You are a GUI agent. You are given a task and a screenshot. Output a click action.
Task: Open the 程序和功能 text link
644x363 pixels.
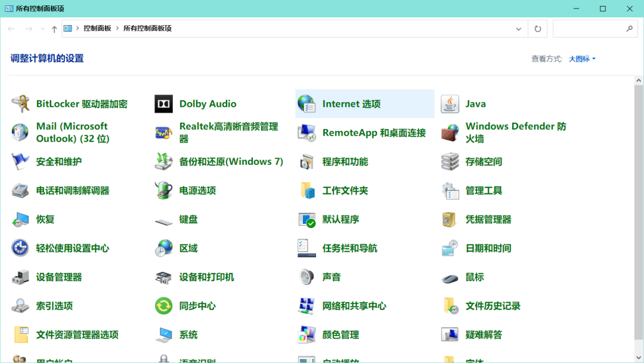tap(345, 162)
